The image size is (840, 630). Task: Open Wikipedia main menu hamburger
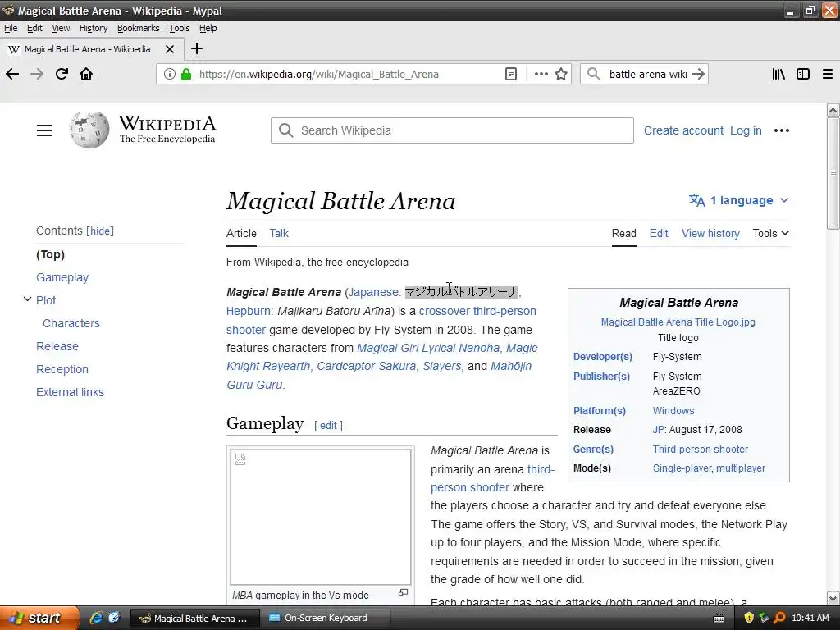44,130
